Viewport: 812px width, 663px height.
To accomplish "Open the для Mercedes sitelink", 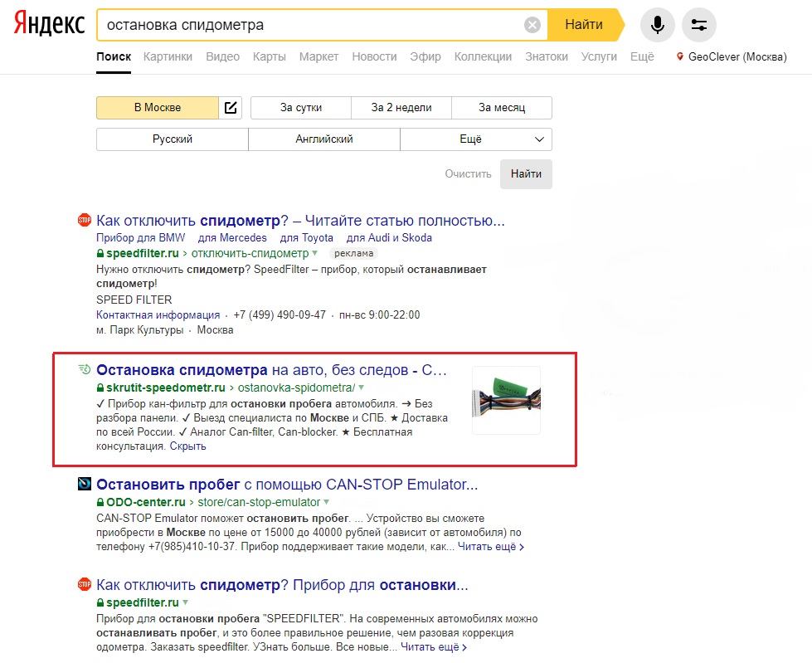I will click(x=232, y=238).
